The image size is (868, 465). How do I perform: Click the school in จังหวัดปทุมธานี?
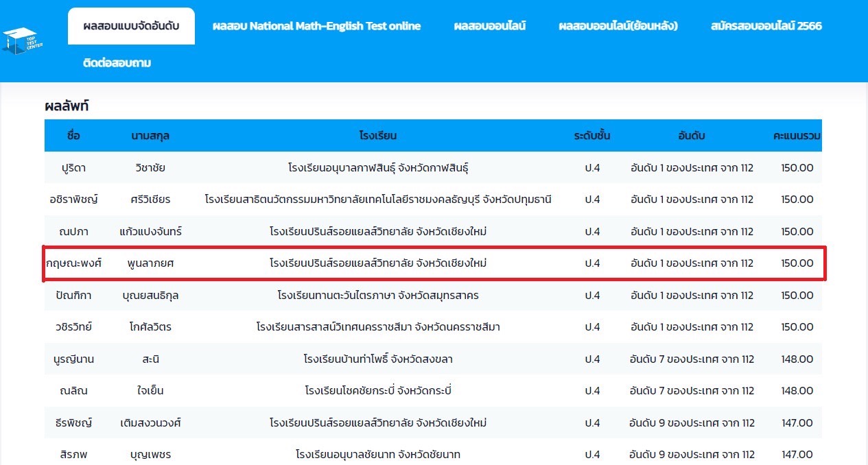pos(378,200)
